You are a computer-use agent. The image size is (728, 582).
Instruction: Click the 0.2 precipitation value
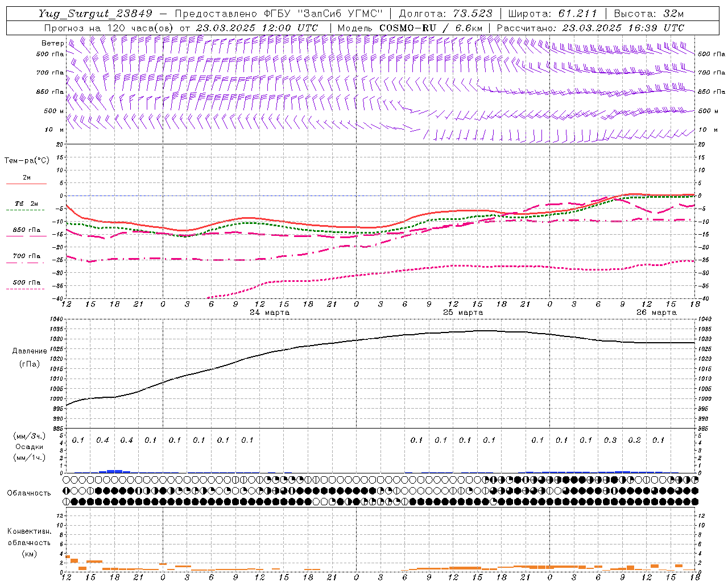(634, 440)
